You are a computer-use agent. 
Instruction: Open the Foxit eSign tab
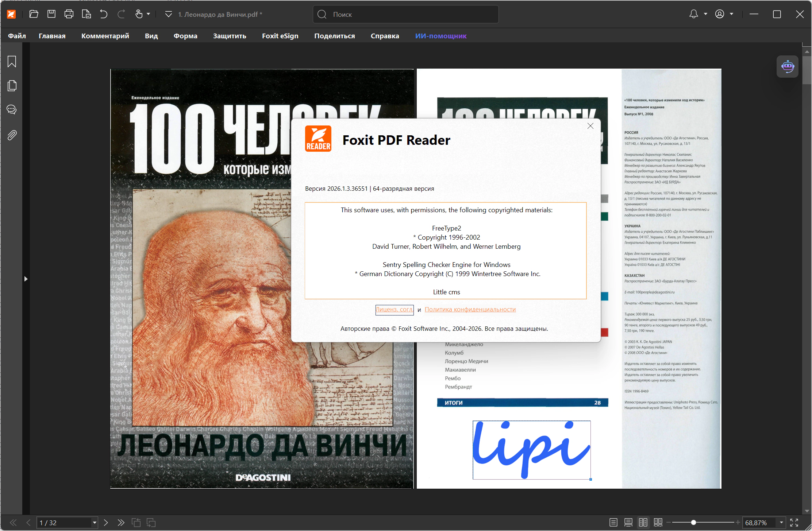[280, 36]
